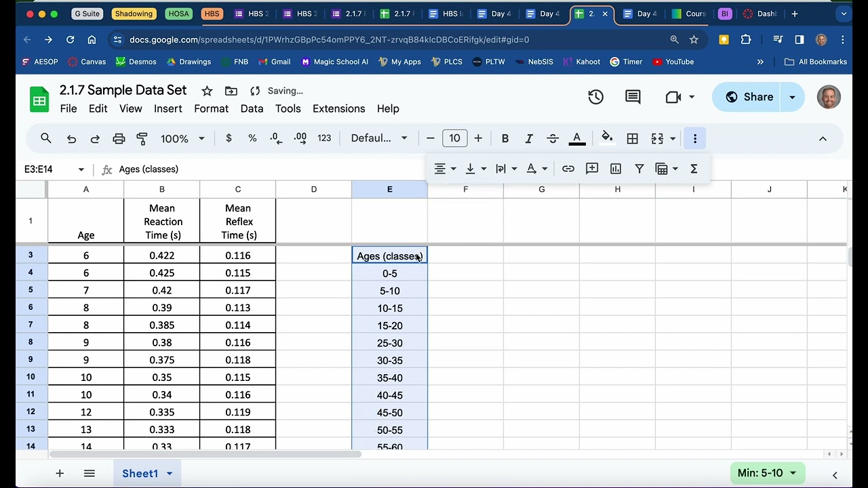Click the merge cells icon

pos(657,138)
